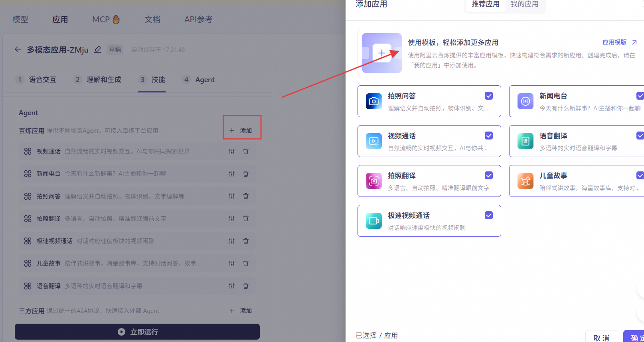Click the 使用模板，轻松添加更多应用 heading
644x342 pixels.
(453, 43)
